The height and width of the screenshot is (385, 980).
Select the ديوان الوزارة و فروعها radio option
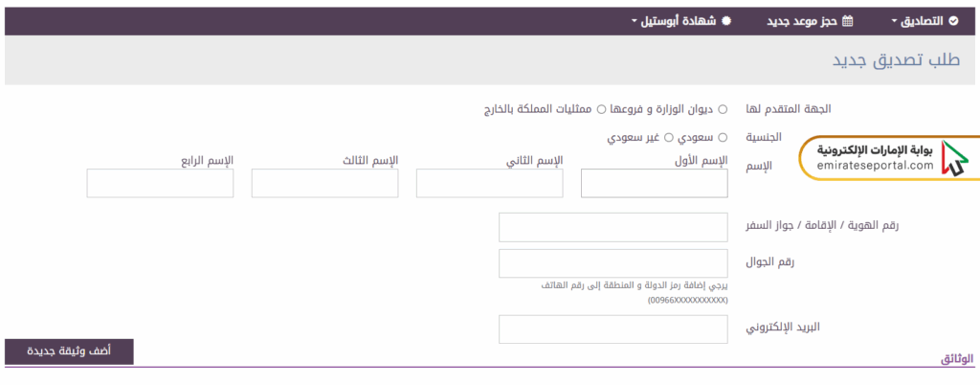(x=723, y=109)
